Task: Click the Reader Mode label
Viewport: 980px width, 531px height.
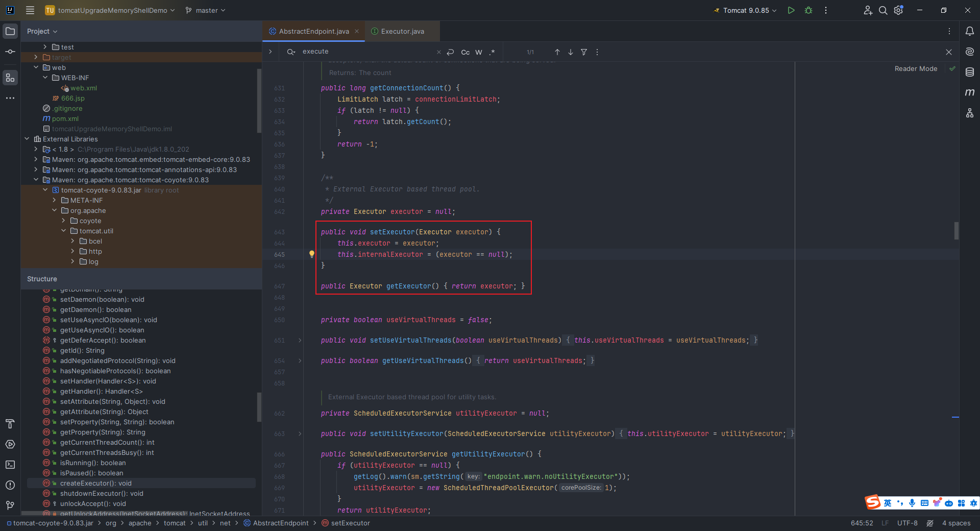Action: (x=916, y=68)
